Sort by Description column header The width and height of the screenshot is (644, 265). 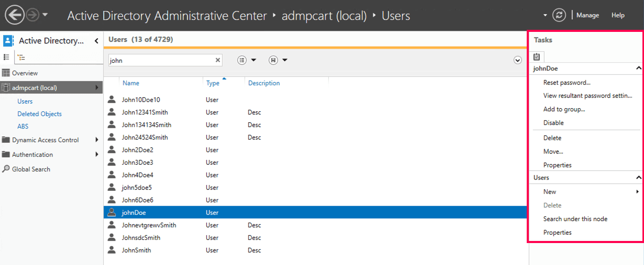264,83
